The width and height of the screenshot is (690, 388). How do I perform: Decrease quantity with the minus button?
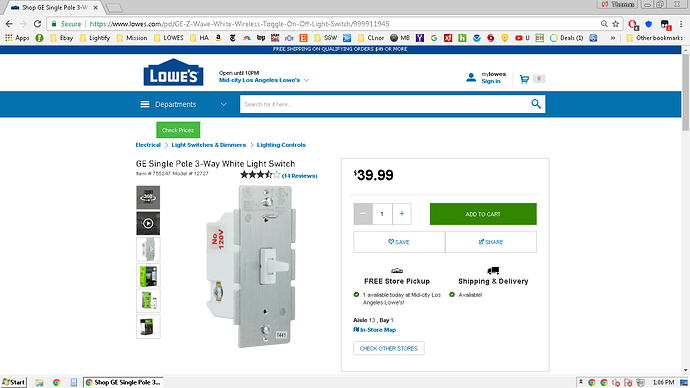[363, 214]
